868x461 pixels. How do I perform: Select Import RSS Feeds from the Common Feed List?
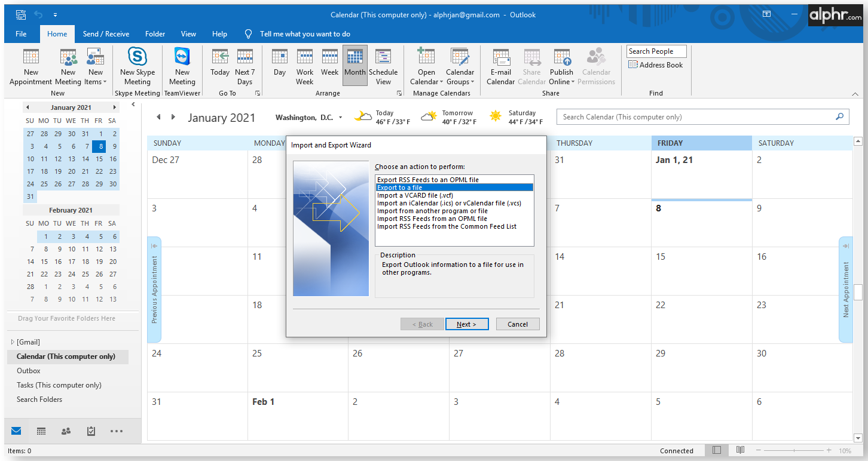[447, 226]
